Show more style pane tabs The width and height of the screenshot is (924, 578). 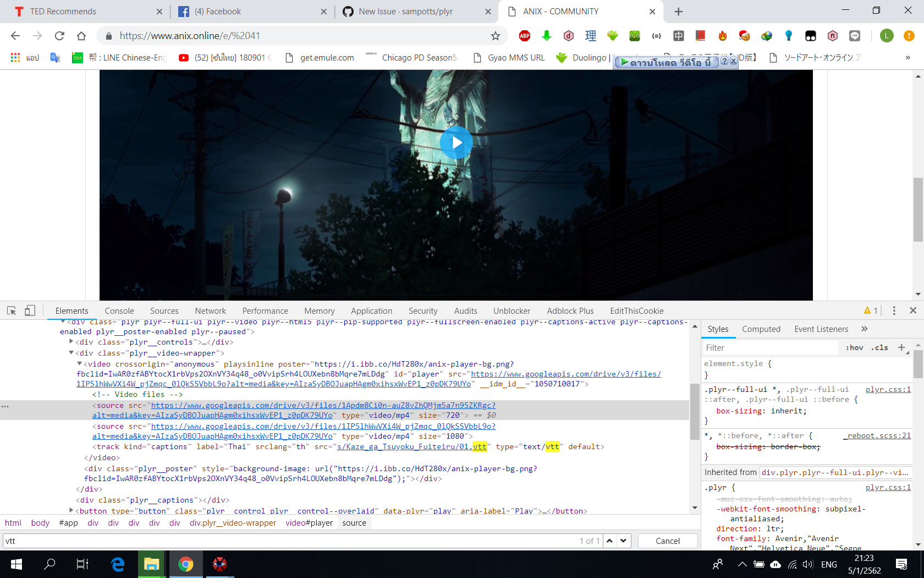point(865,329)
